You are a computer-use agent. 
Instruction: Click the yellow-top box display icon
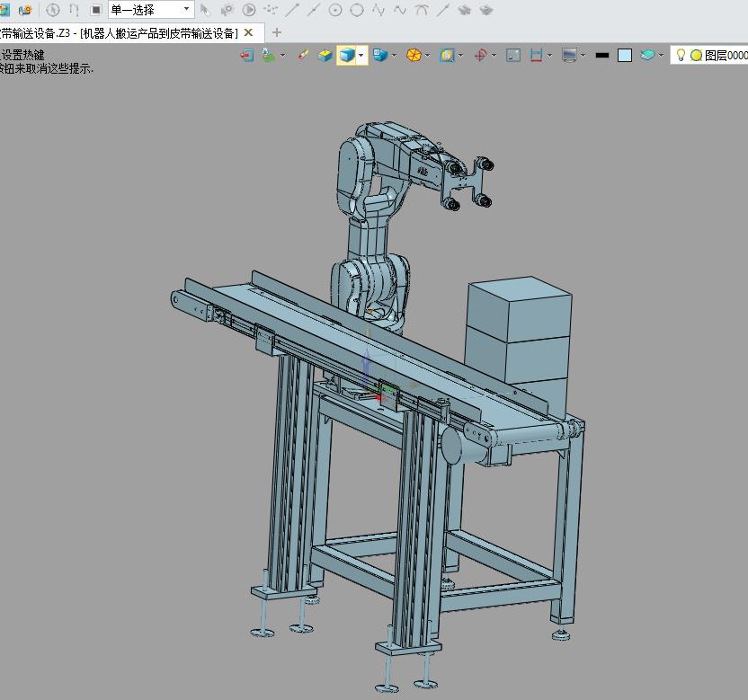(325, 56)
